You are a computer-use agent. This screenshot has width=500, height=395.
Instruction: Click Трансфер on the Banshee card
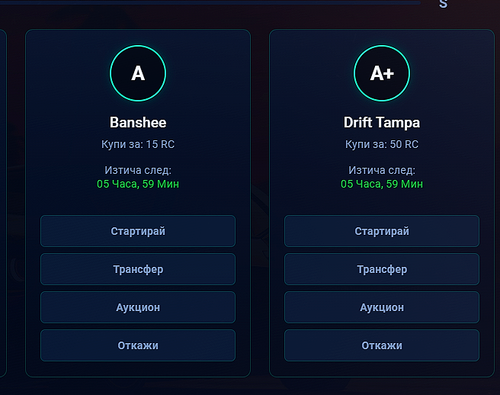click(x=138, y=269)
